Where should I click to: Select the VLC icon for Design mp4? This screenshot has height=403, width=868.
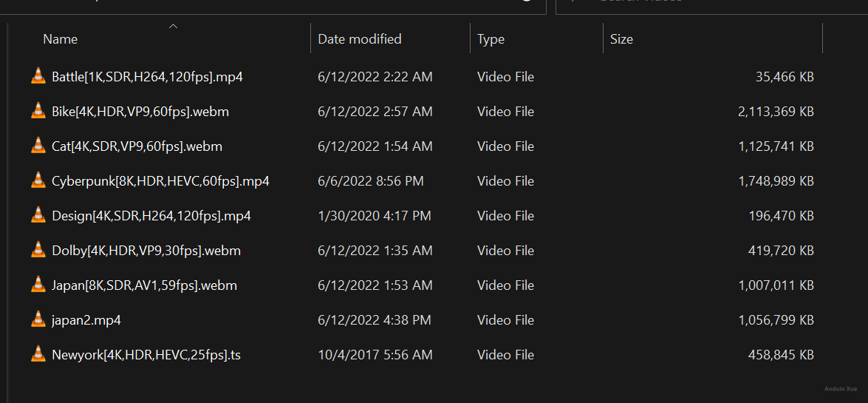click(x=38, y=215)
